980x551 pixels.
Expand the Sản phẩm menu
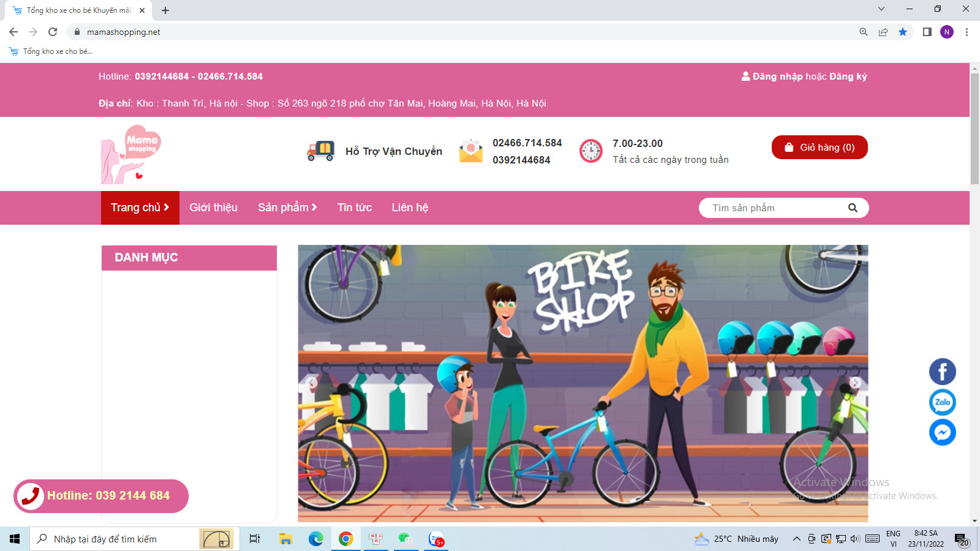[287, 208]
